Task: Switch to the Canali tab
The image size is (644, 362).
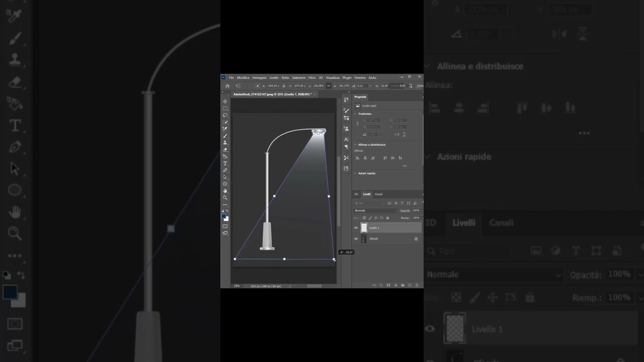Action: point(378,194)
